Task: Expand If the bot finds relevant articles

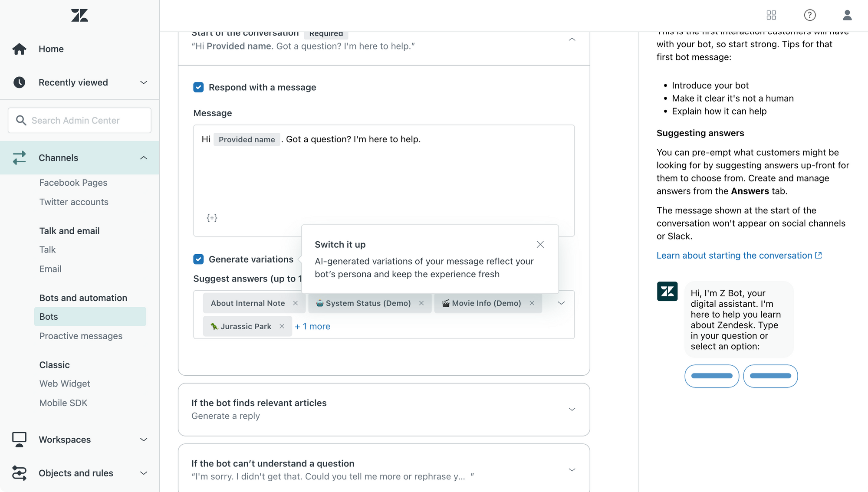Action: 572,409
